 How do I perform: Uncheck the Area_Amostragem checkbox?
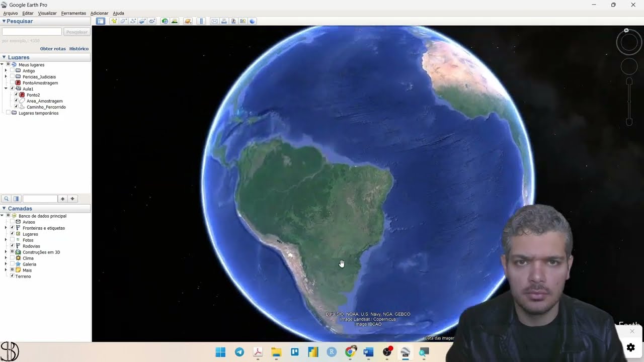point(16,101)
